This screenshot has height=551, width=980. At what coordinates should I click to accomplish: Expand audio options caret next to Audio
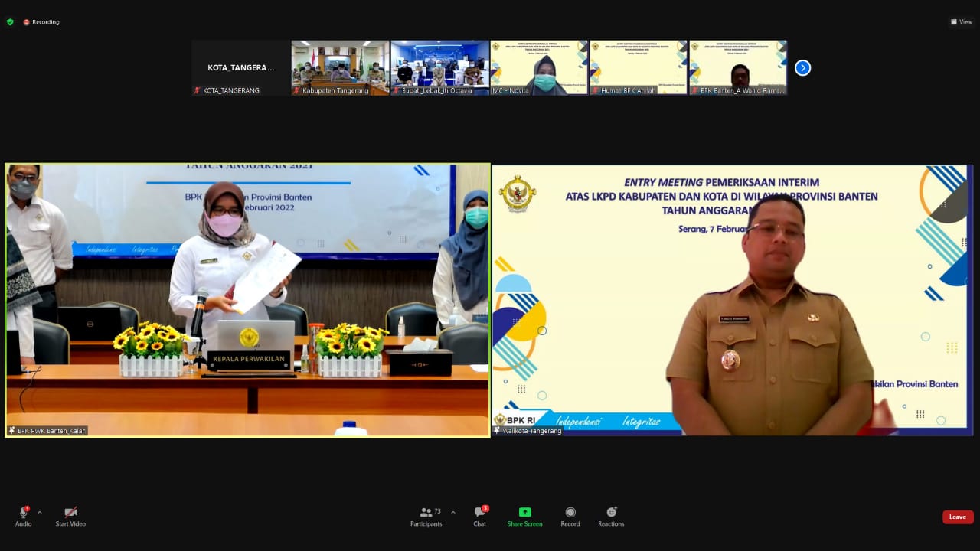40,512
